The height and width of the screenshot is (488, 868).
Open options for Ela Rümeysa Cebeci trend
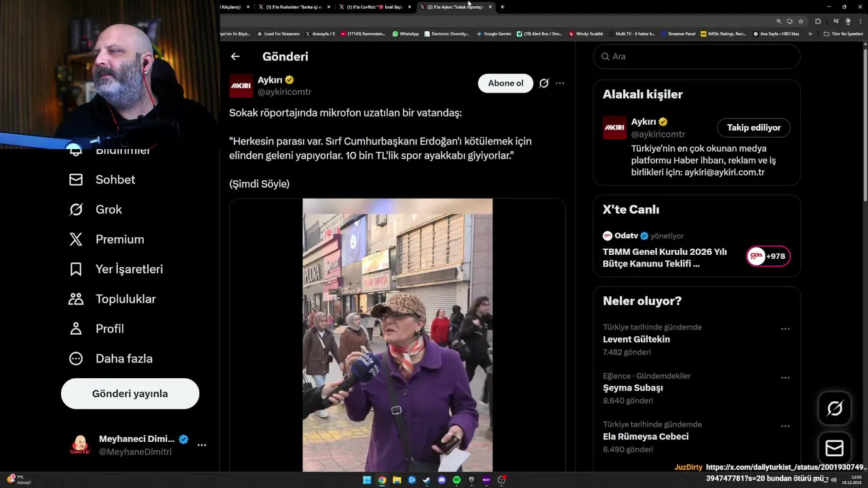click(x=785, y=426)
